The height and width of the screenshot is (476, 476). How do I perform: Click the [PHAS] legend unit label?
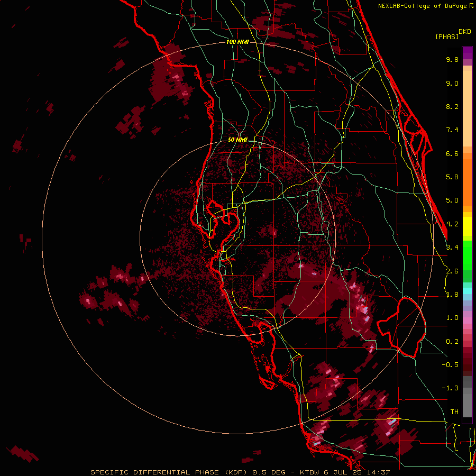pyautogui.click(x=447, y=36)
